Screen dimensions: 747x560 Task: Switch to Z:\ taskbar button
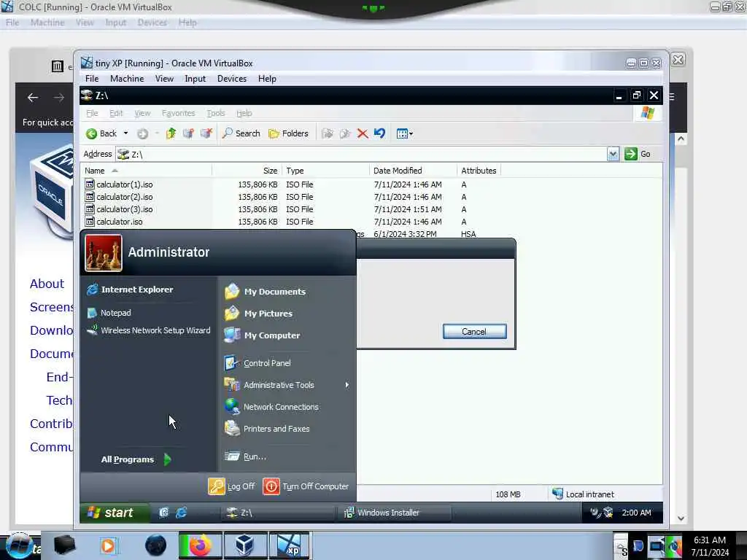pyautogui.click(x=278, y=513)
